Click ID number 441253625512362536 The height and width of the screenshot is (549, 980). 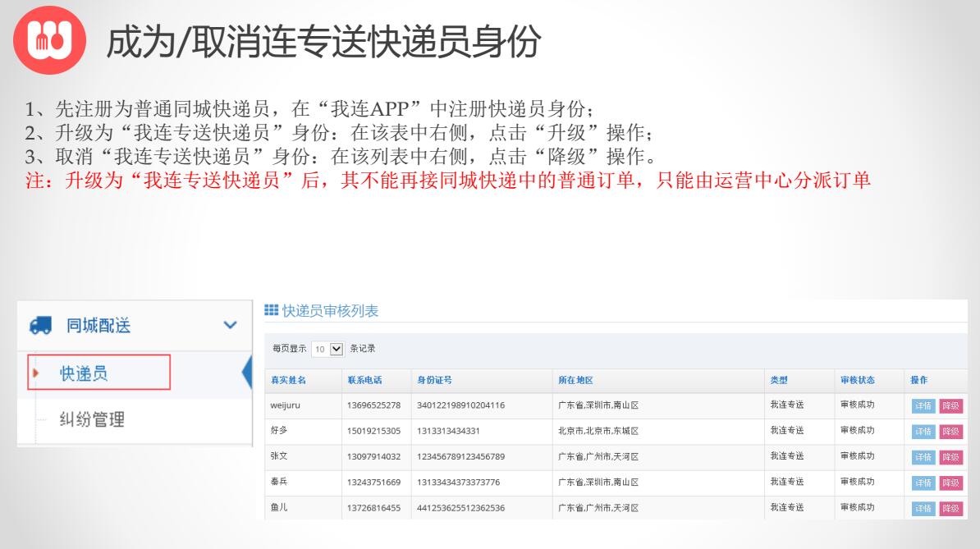pos(460,508)
